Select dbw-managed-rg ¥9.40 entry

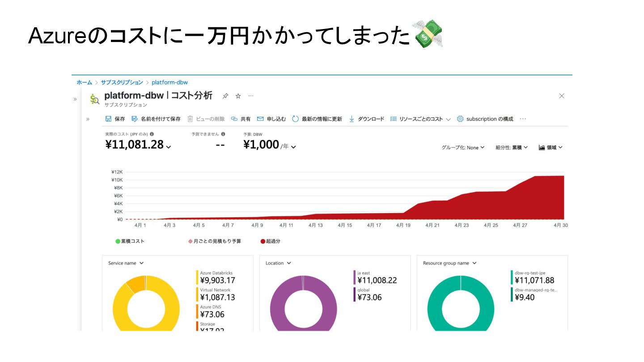click(x=534, y=295)
